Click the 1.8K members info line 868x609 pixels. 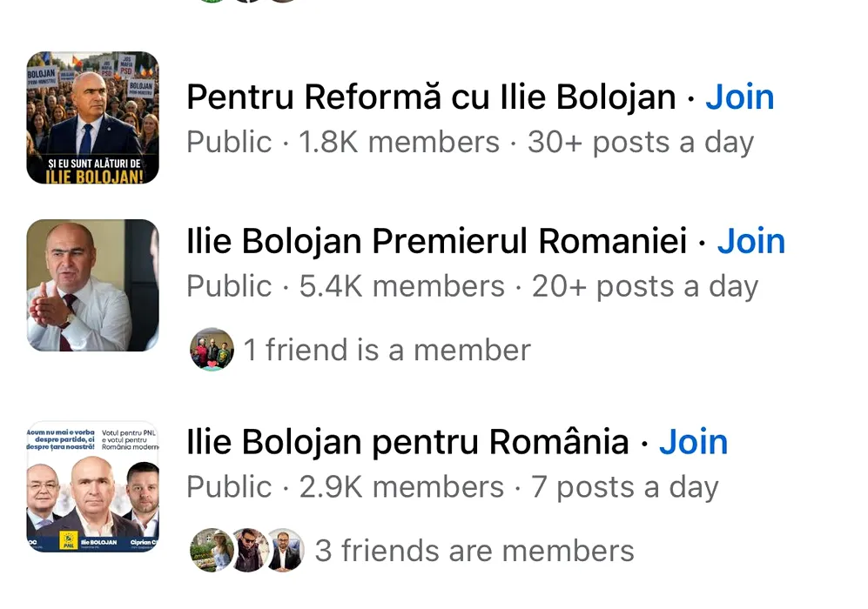coord(470,143)
